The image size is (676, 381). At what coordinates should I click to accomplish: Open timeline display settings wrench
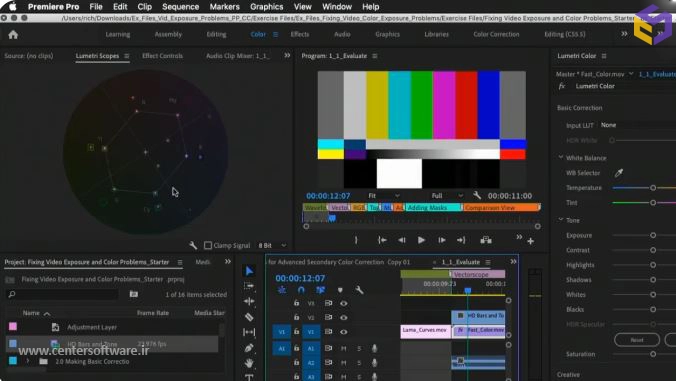(359, 290)
